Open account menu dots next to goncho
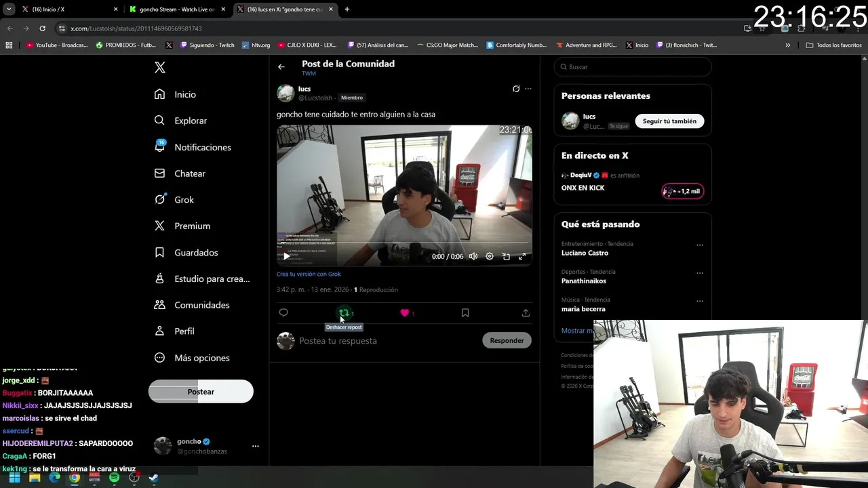The width and height of the screenshot is (868, 488). 256,446
